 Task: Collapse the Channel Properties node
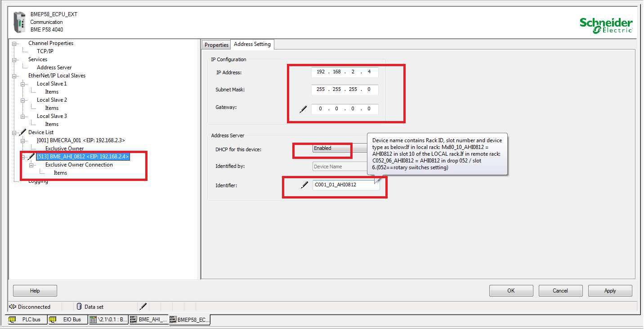point(14,44)
